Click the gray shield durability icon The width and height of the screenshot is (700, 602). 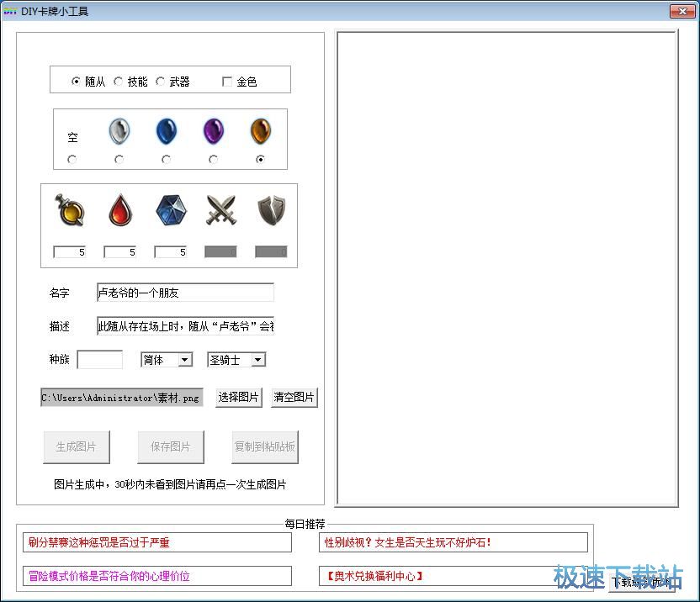(272, 210)
